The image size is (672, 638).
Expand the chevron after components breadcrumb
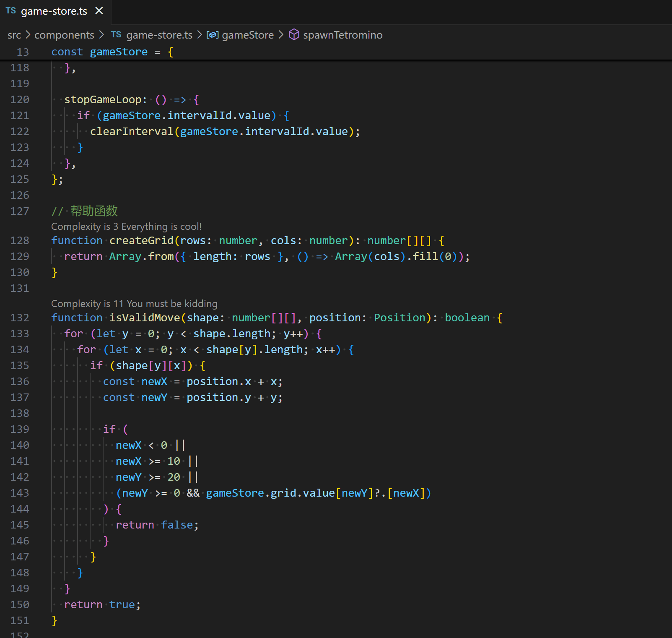101,34
